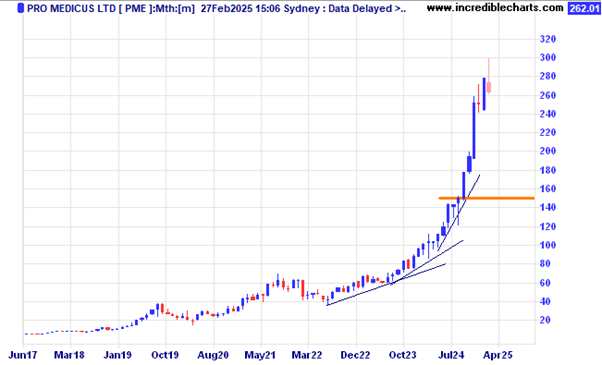Click the latest pale red candle near 270
The image size is (602, 365).
pyautogui.click(x=489, y=88)
